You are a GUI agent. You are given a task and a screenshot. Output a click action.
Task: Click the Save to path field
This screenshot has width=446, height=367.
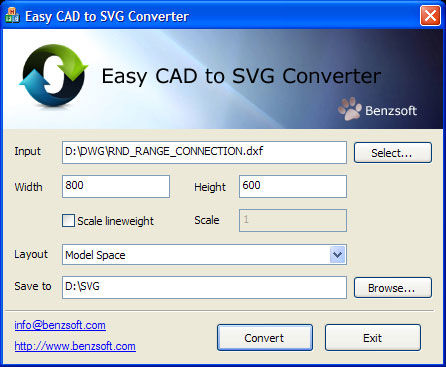pos(204,287)
